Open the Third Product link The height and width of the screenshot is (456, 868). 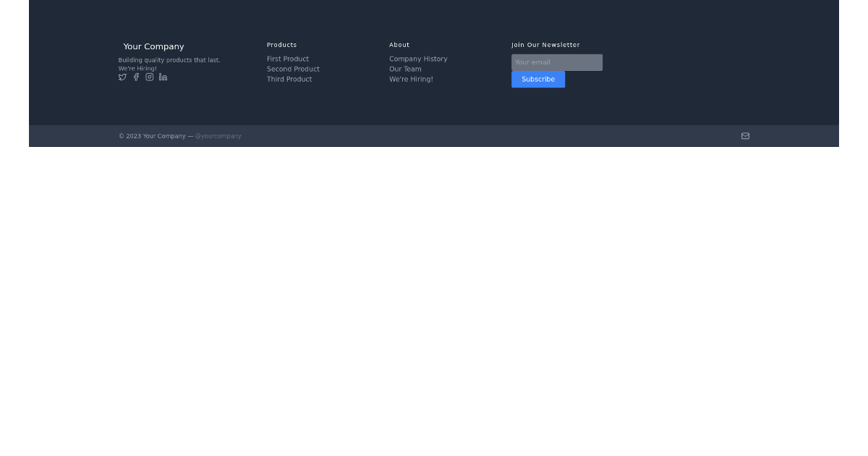pos(289,79)
